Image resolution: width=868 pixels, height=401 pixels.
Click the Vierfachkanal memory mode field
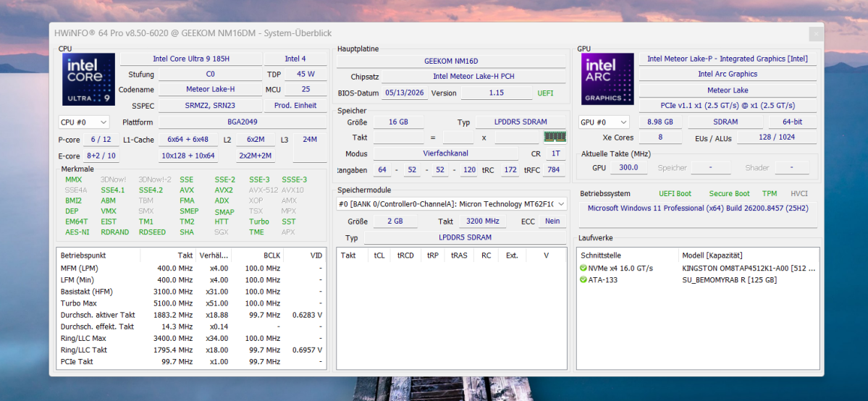[446, 154]
